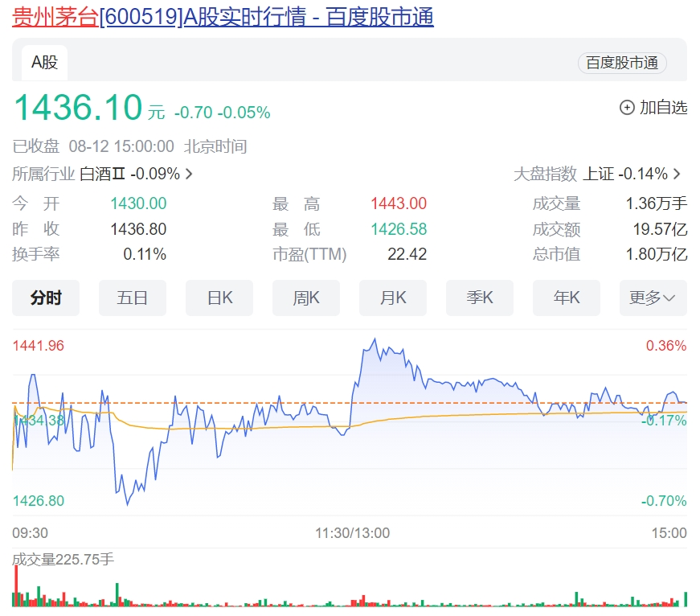Open the 周K weekly candlestick view
The width and height of the screenshot is (700, 616).
tap(306, 298)
